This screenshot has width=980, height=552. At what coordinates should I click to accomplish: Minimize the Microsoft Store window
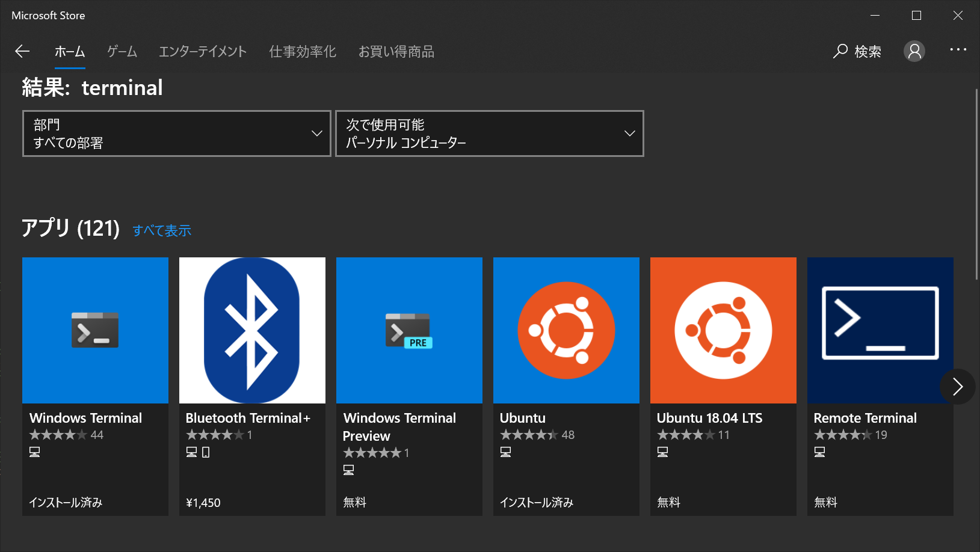click(875, 16)
